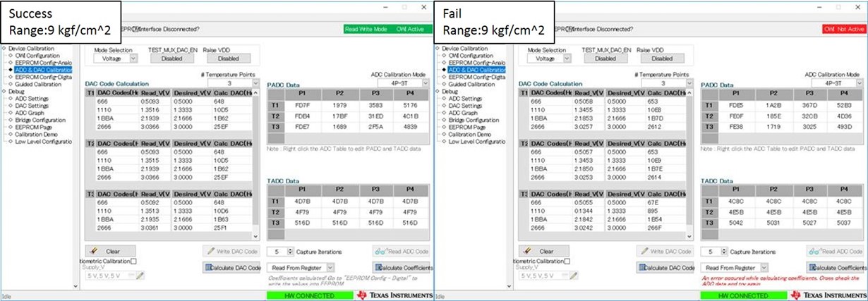Collapse Device Calibration node in Fail window
868x301 pixels.
[x=437, y=48]
